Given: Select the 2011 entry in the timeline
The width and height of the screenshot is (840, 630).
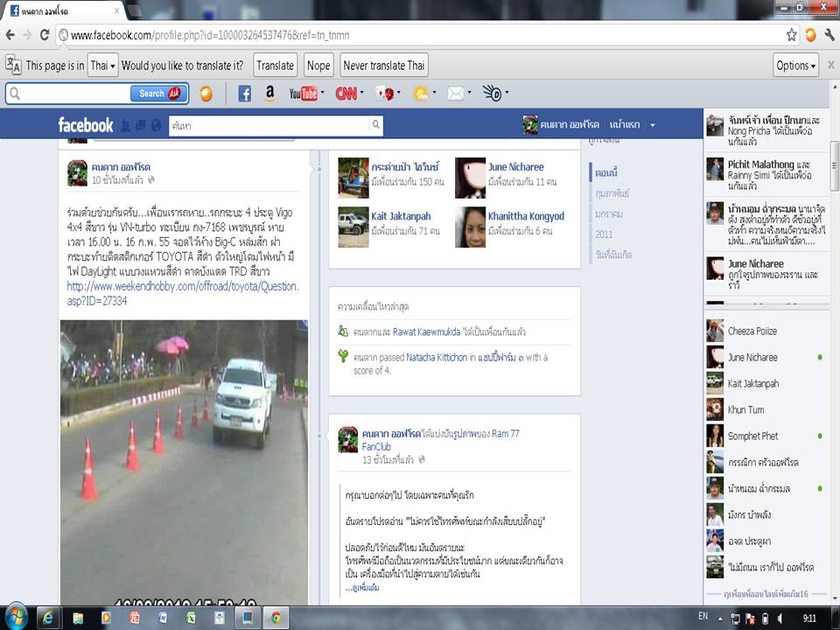Looking at the screenshot, I should click(x=604, y=234).
